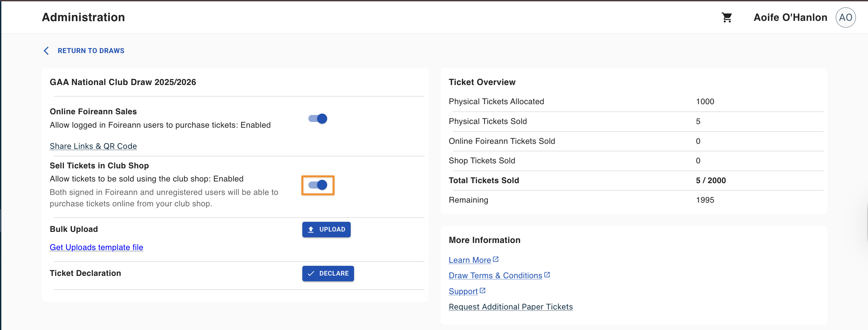Open the AO user avatar menu

tap(845, 17)
